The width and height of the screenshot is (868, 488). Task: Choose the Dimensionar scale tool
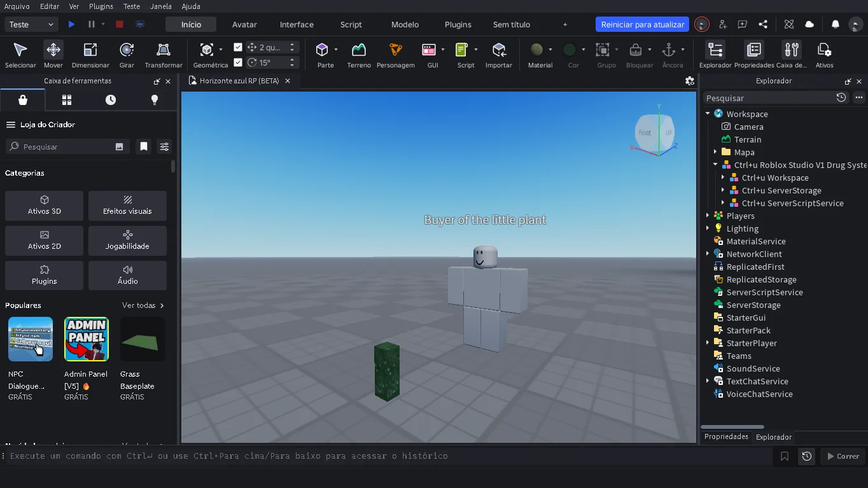(x=90, y=55)
